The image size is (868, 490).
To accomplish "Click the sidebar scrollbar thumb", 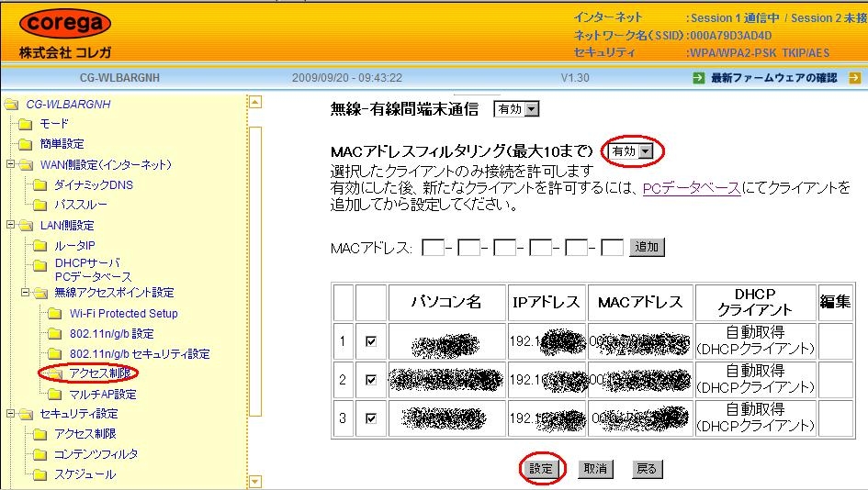I will pyautogui.click(x=255, y=271).
